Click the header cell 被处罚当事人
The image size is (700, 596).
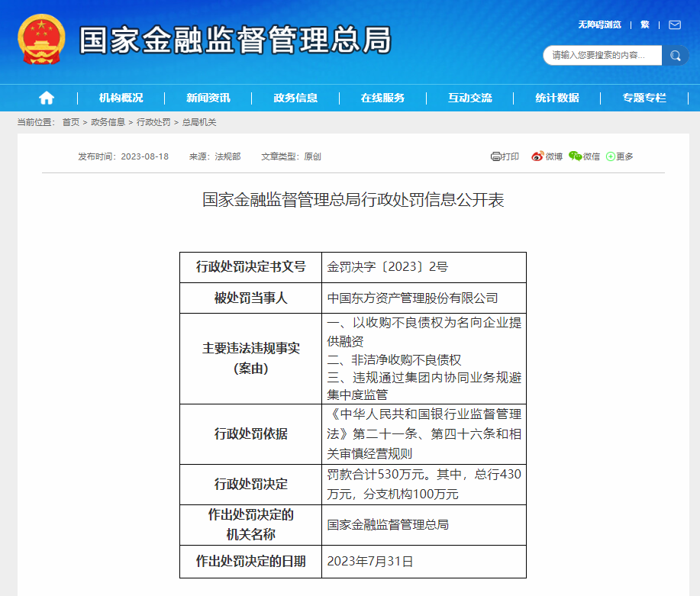point(251,298)
